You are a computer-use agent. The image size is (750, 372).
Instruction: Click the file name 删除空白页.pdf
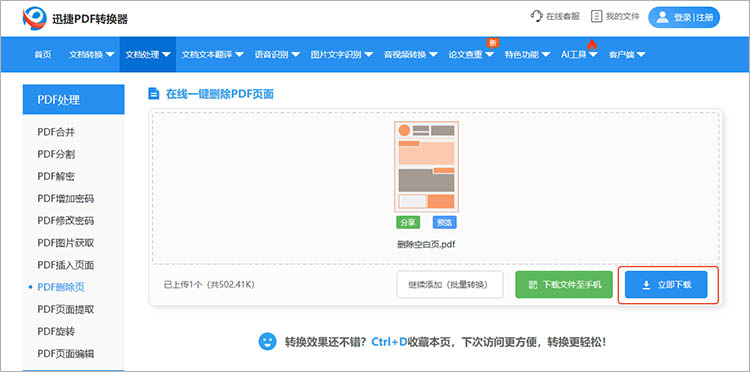(426, 244)
